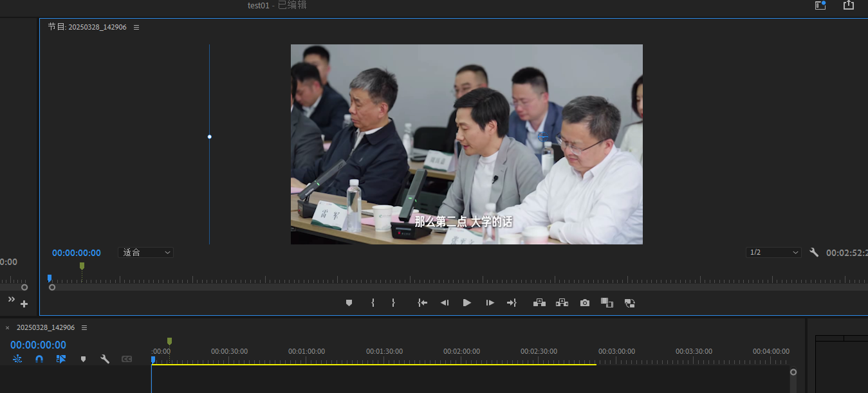Click the Go to In point button
Viewport: 868px width, 393px height.
pyautogui.click(x=422, y=303)
